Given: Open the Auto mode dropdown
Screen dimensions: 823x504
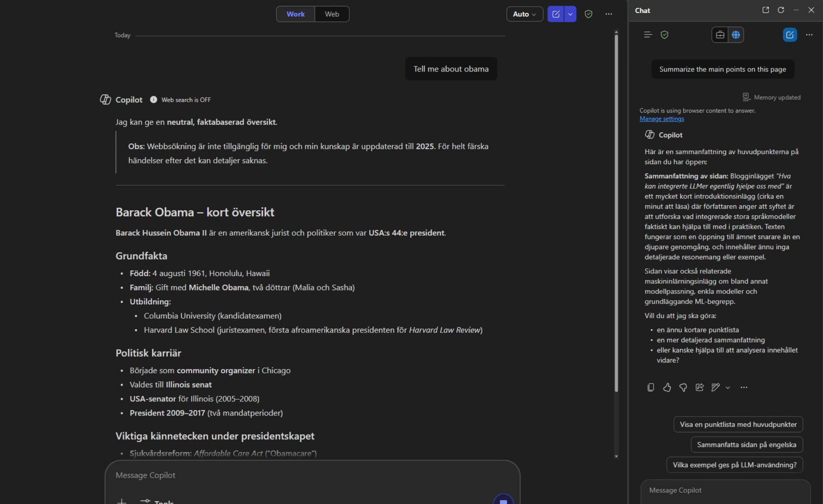Looking at the screenshot, I should pos(524,14).
